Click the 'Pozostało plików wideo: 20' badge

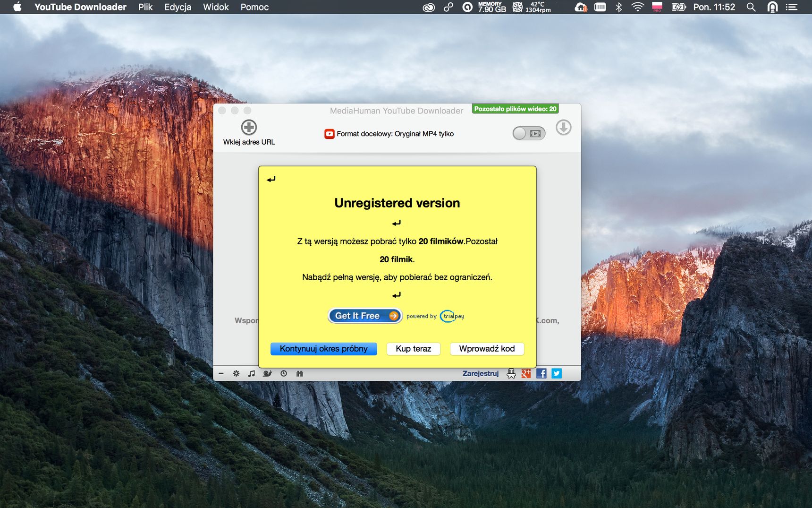pos(515,109)
